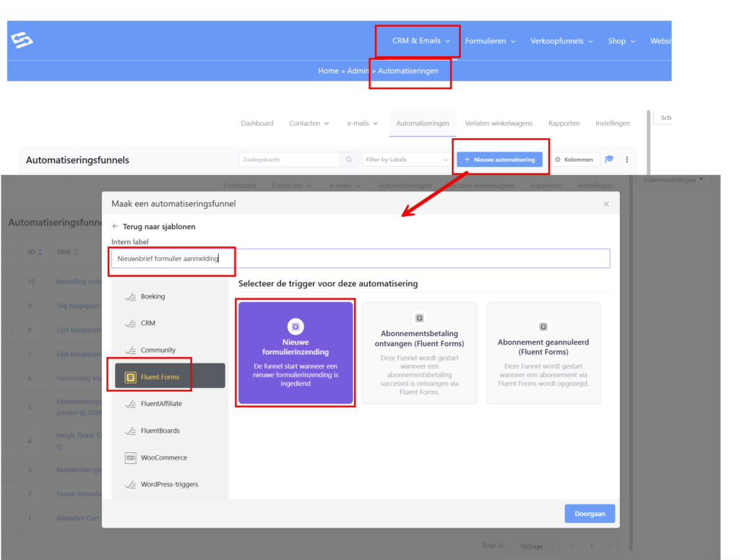
Task: Expand the CRM & Emails menu
Action: click(421, 41)
